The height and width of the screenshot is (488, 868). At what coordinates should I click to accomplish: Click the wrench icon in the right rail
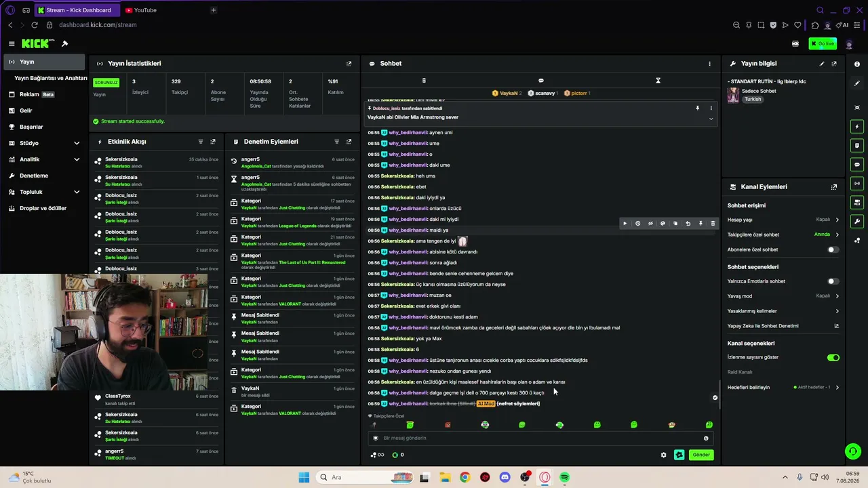coord(857,222)
